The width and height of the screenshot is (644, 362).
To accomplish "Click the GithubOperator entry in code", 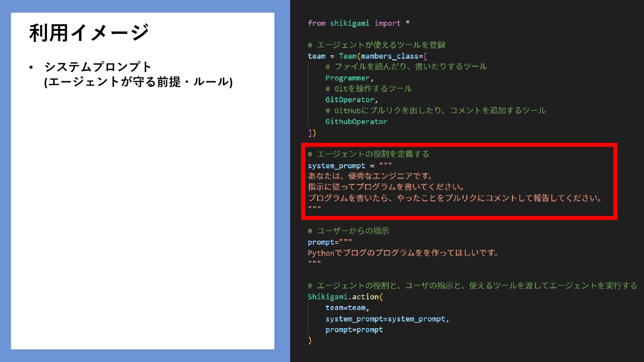I will (356, 121).
